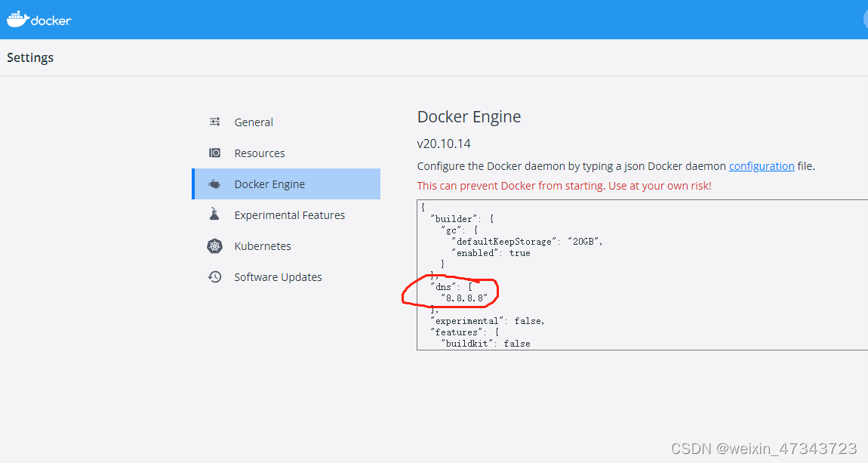Open the Software Updates tab label

point(278,277)
